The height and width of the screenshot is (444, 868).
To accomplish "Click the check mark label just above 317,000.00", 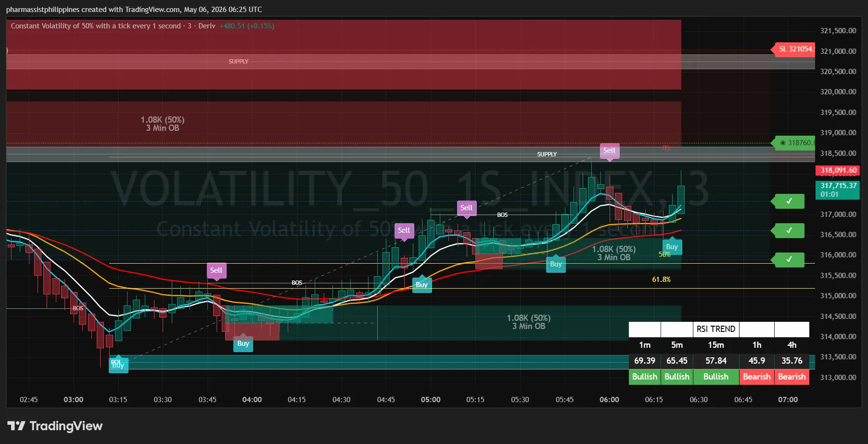I will pos(789,201).
